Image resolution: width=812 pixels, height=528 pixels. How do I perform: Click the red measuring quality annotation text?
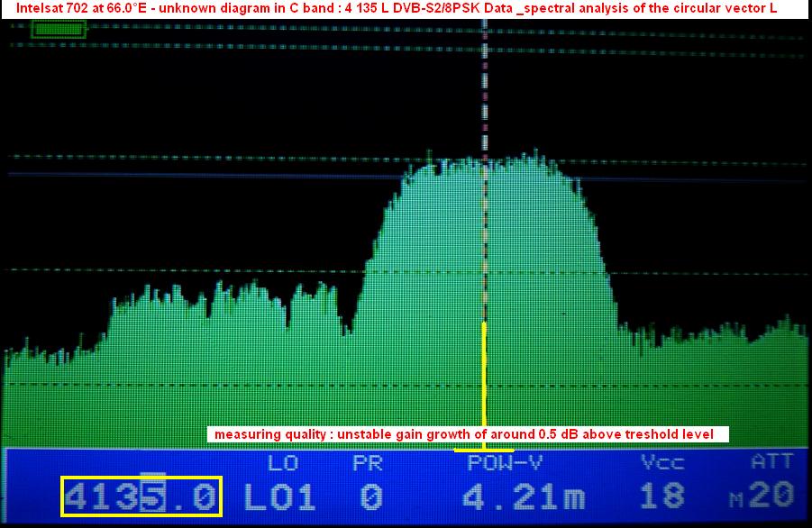(x=464, y=434)
